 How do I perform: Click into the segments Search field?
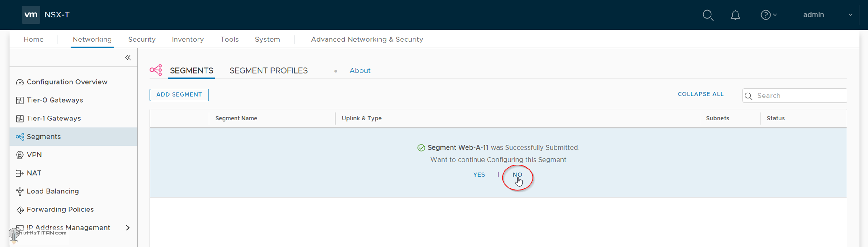pos(798,96)
